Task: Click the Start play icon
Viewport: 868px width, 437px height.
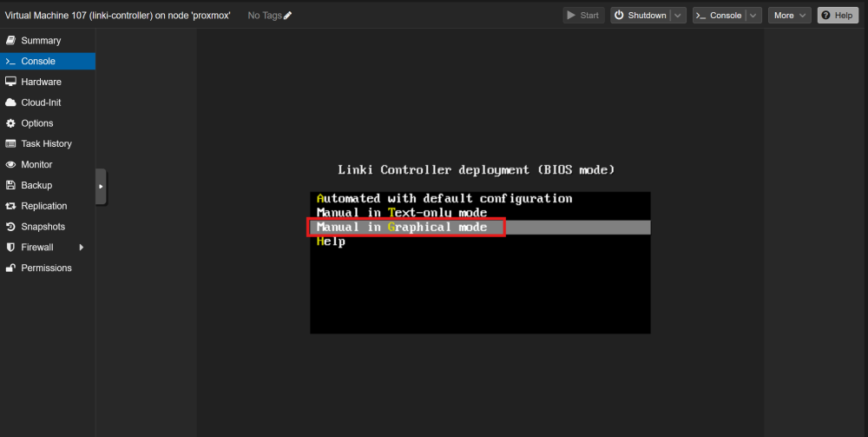Action: pyautogui.click(x=571, y=16)
